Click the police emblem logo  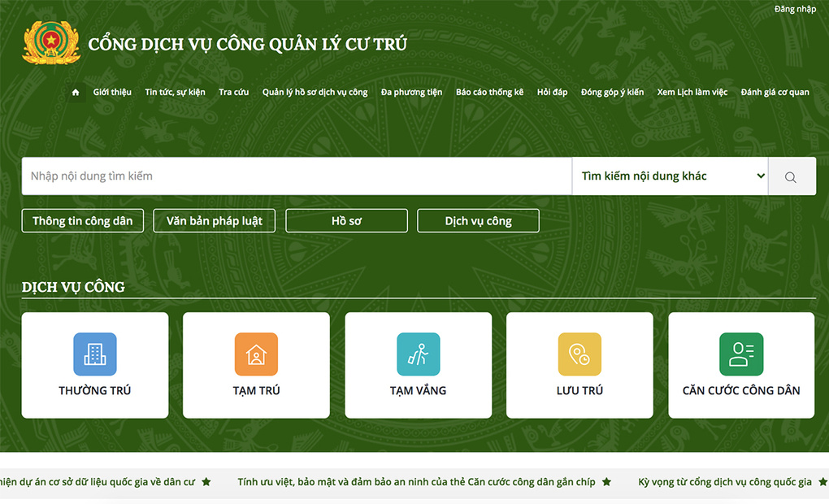point(50,43)
